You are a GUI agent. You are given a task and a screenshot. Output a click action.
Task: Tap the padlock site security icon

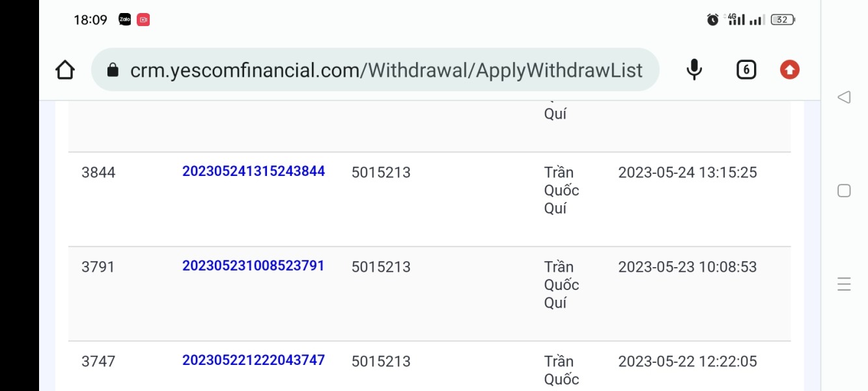pyautogui.click(x=113, y=70)
